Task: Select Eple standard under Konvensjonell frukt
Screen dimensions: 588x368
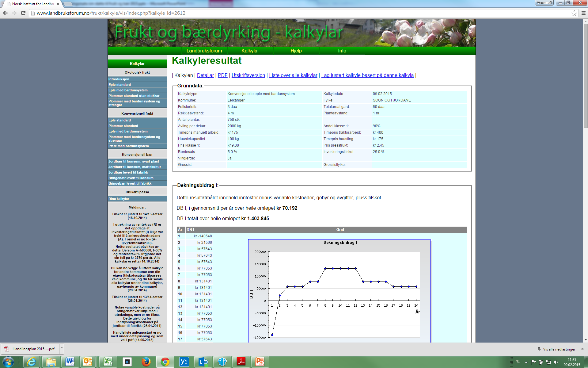Action: [x=137, y=120]
